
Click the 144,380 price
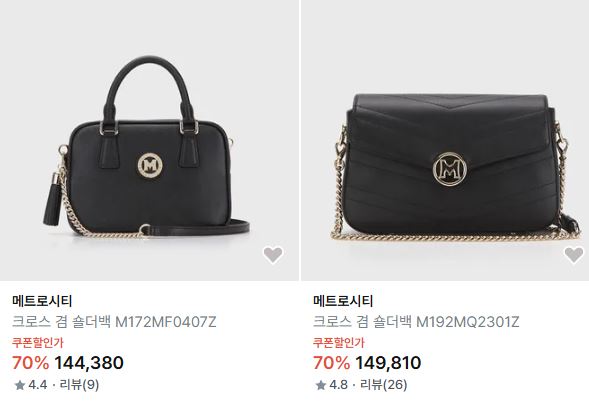pos(89,363)
